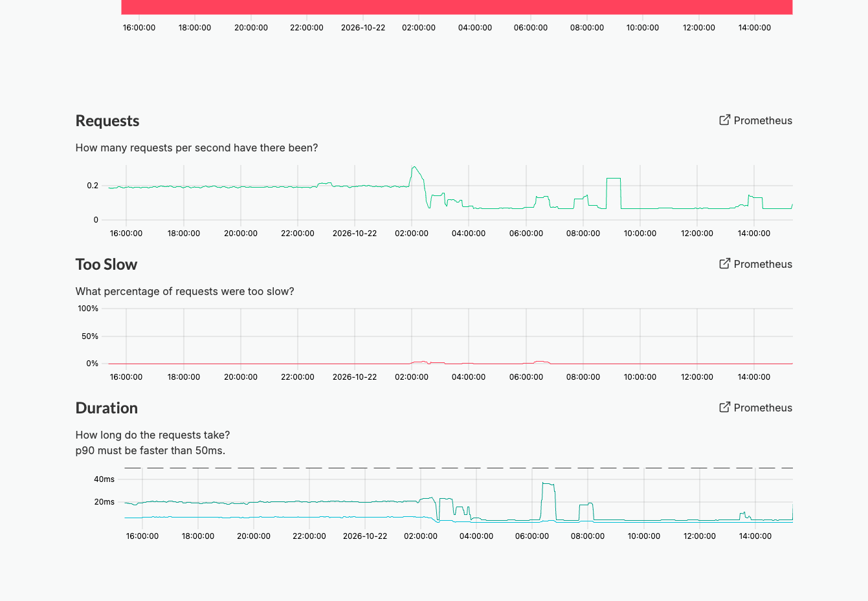Click the Requests section heading
The width and height of the screenshot is (868, 601).
(107, 121)
